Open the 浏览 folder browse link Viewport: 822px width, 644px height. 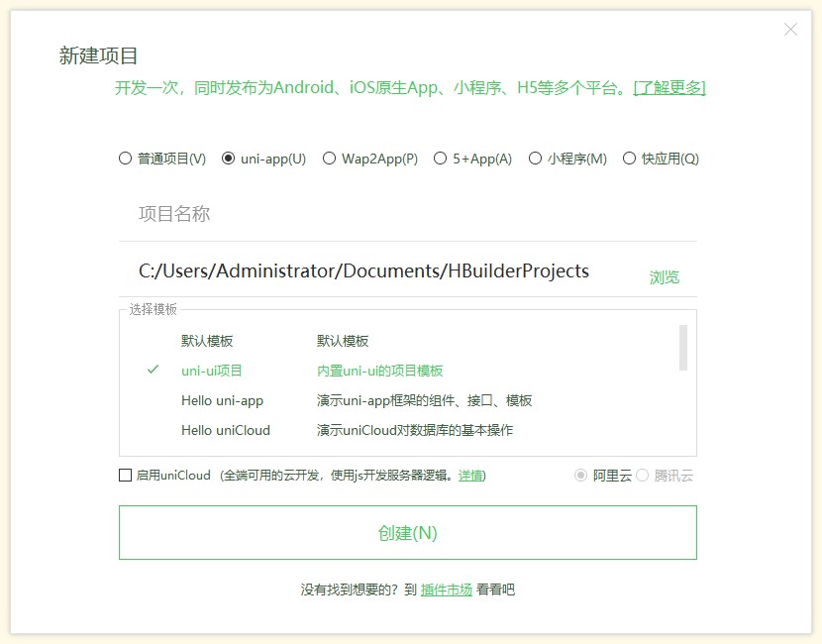pyautogui.click(x=665, y=276)
